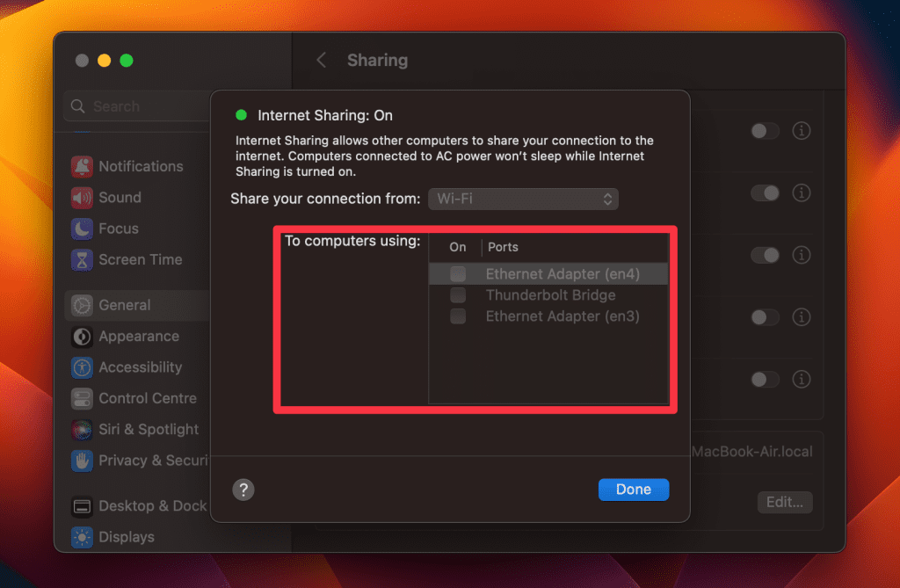Click the green Internet Sharing status indicator
This screenshot has width=900, height=588.
point(241,115)
